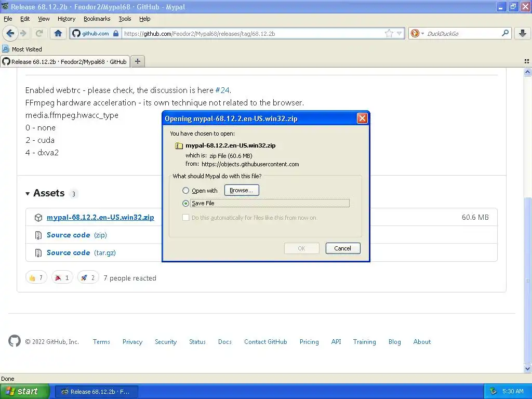Click the padlock security icon in address bar

pyautogui.click(x=116, y=33)
